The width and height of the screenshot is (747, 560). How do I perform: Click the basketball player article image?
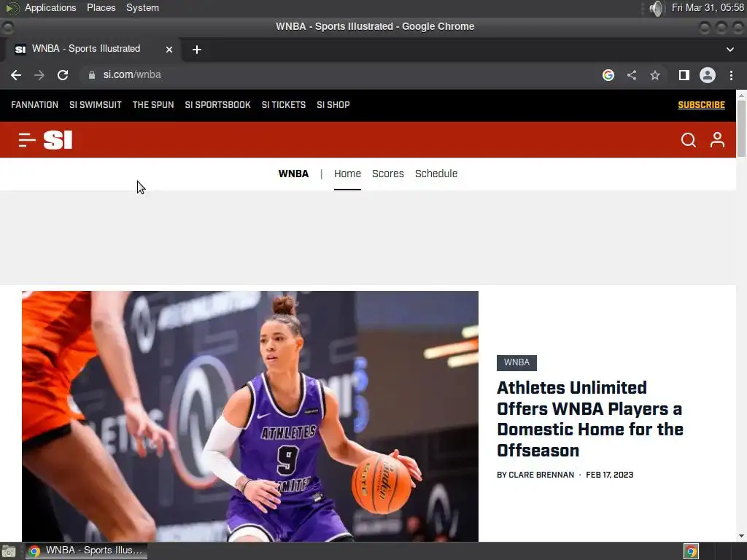[250, 416]
